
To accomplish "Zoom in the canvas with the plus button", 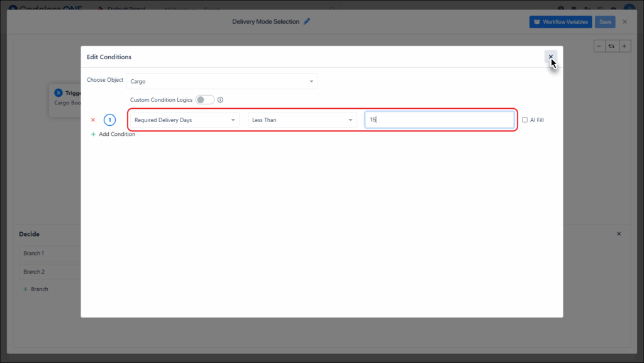I will [x=625, y=46].
